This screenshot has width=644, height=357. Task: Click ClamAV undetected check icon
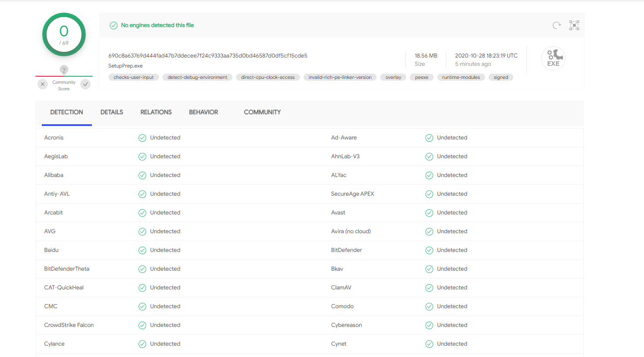coord(429,288)
